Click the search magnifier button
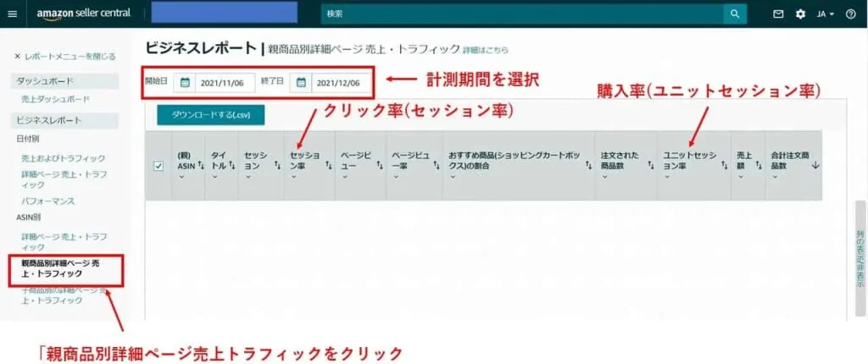The height and width of the screenshot is (364, 868). [735, 14]
